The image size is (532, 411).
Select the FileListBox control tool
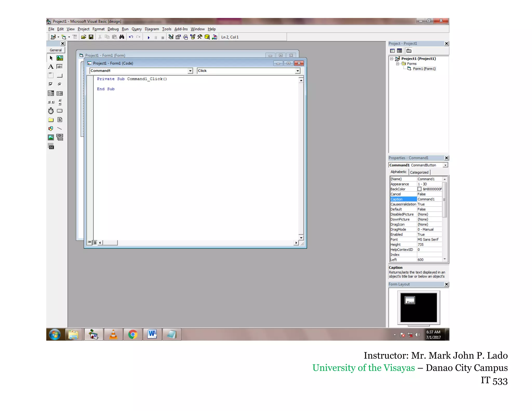tap(60, 120)
